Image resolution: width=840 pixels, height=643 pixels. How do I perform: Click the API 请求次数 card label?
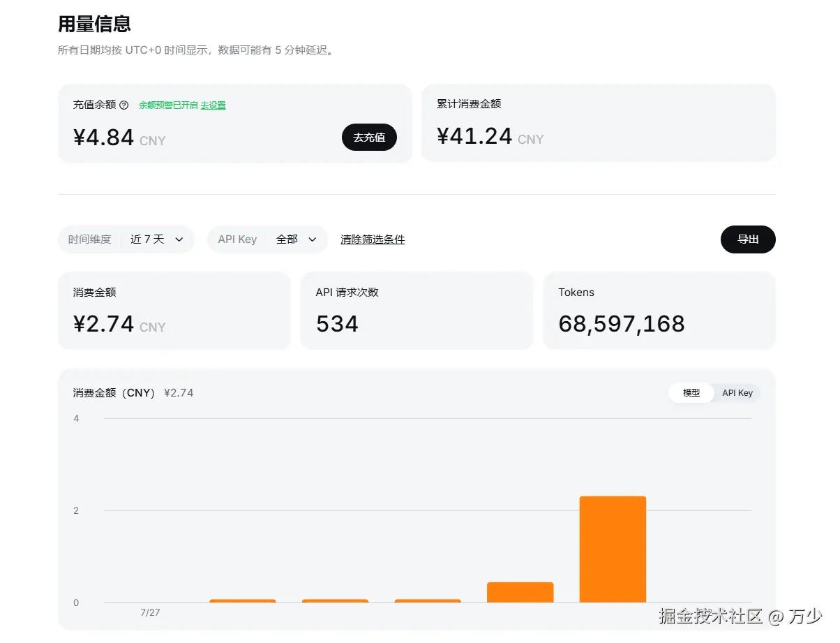347,293
